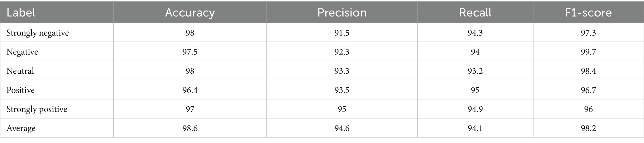
Task: Select the Precision column header
Action: click(342, 12)
